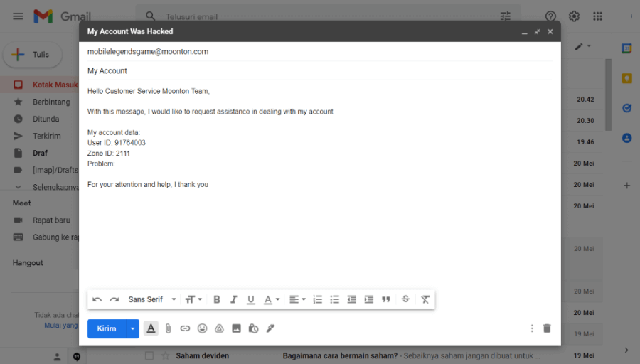Open more options three-dot menu in compose
The image size is (640, 364).
532,328
